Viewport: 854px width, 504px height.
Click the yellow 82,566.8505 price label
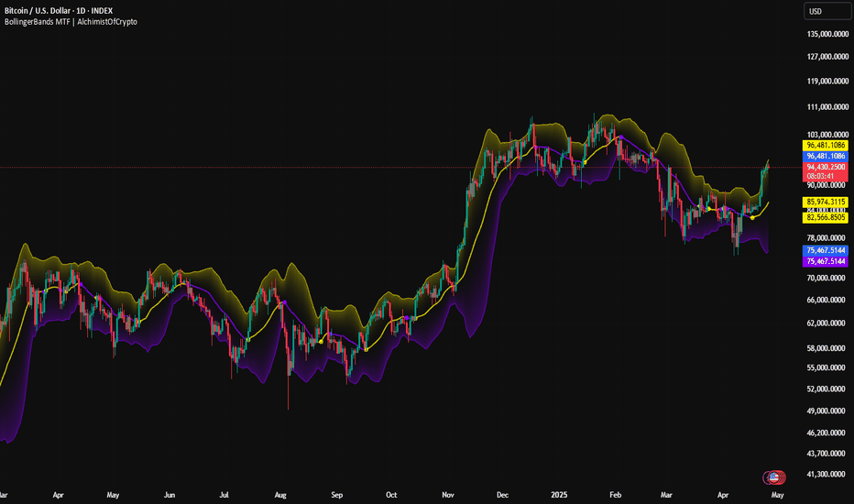[825, 217]
